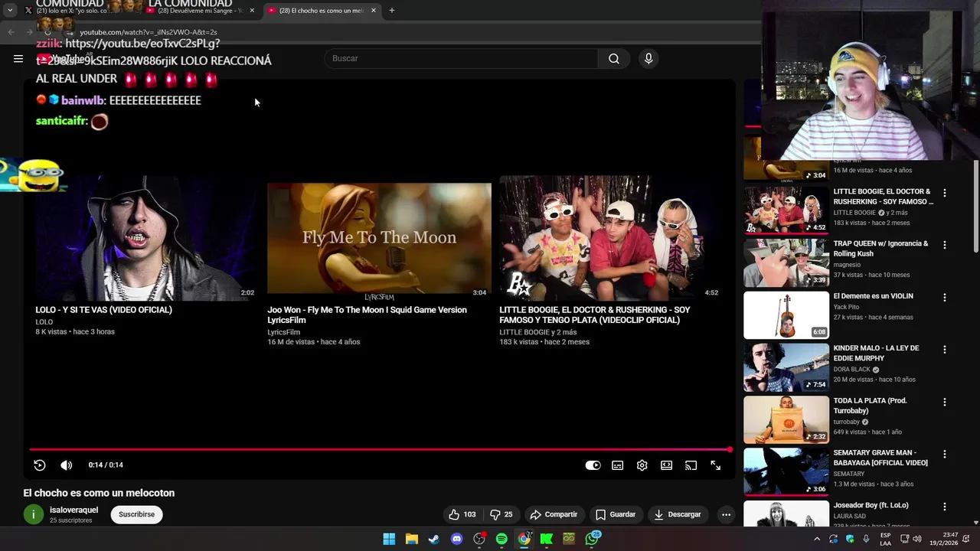
Task: Start voice search with the microphone icon
Action: click(x=648, y=59)
